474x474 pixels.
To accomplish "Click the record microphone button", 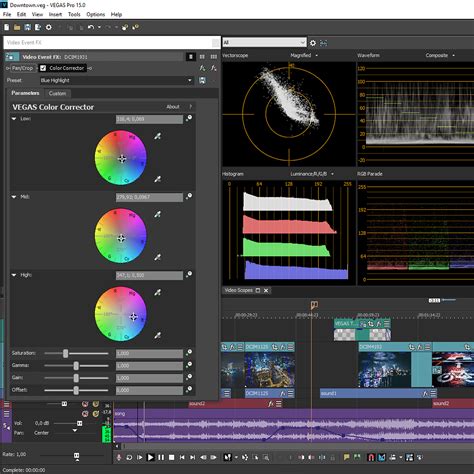I will (x=119, y=457).
